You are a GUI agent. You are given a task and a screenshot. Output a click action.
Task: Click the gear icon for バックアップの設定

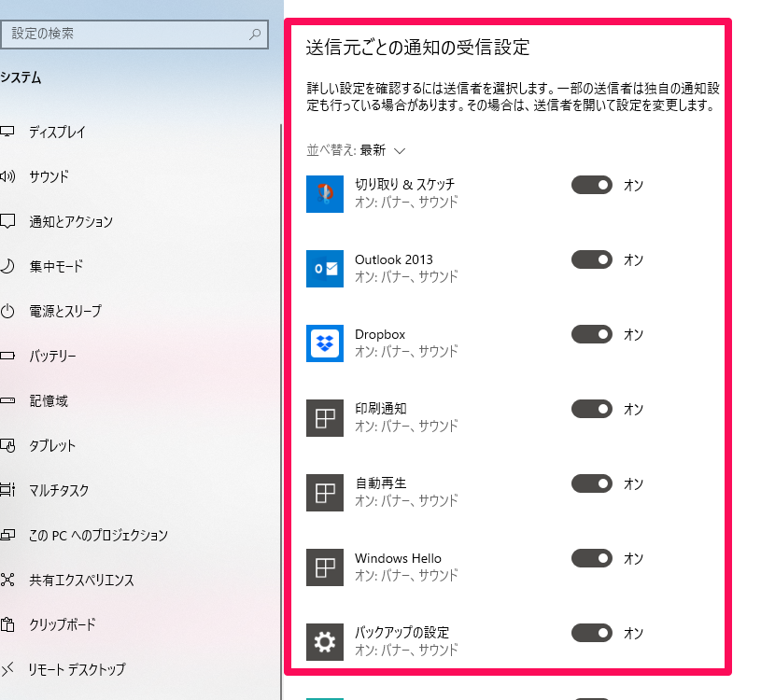(325, 642)
